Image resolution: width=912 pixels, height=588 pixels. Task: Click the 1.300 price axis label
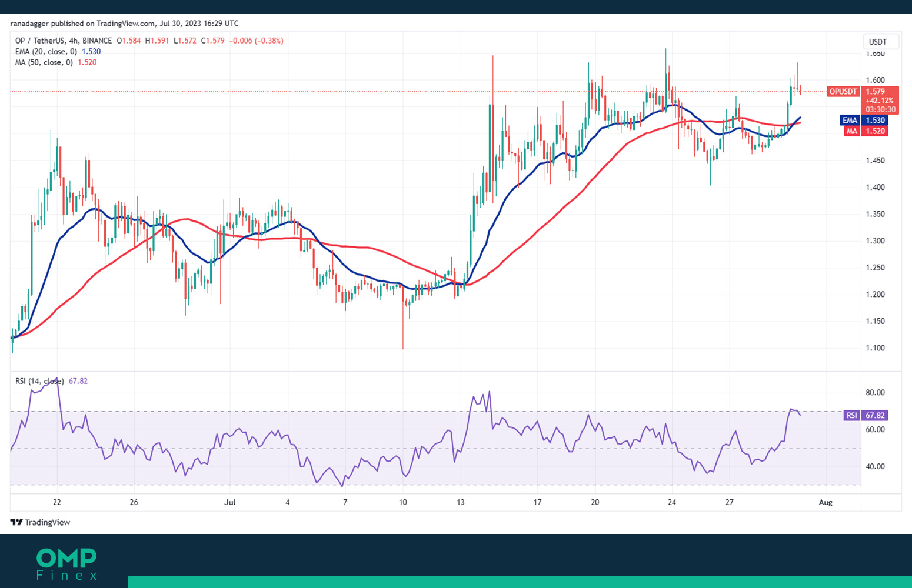(875, 241)
